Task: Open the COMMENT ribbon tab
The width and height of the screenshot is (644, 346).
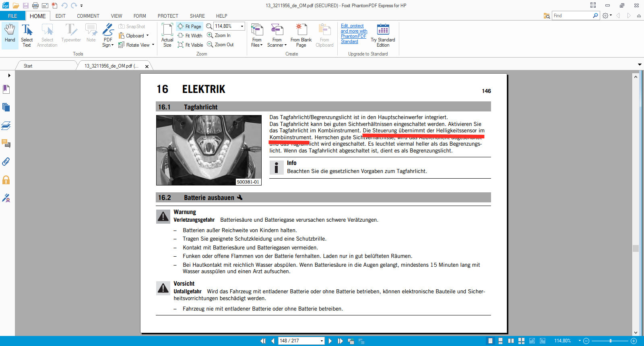Action: 88,16
